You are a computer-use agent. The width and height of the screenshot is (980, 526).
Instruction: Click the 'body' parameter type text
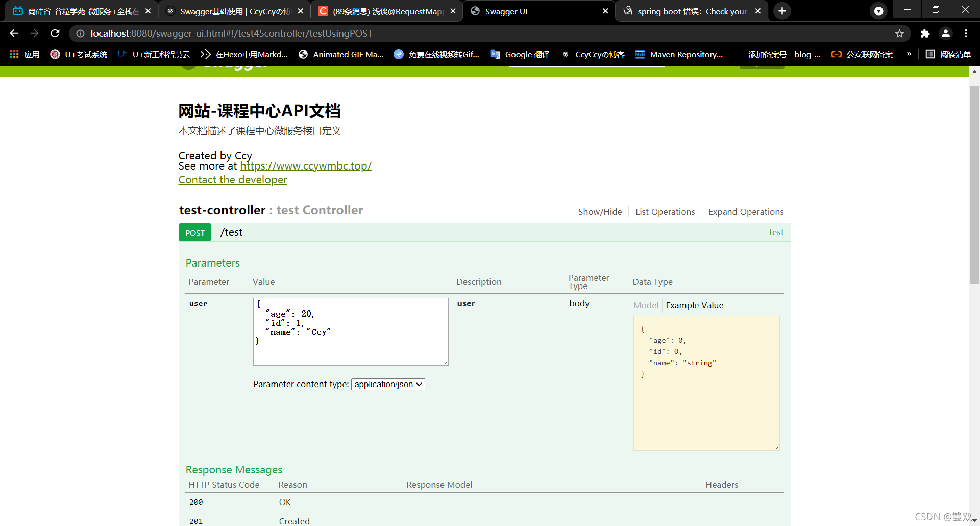tap(579, 303)
